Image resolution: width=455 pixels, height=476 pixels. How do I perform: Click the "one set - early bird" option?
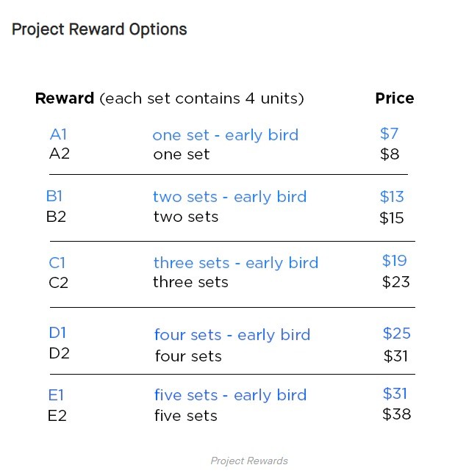[x=225, y=135]
